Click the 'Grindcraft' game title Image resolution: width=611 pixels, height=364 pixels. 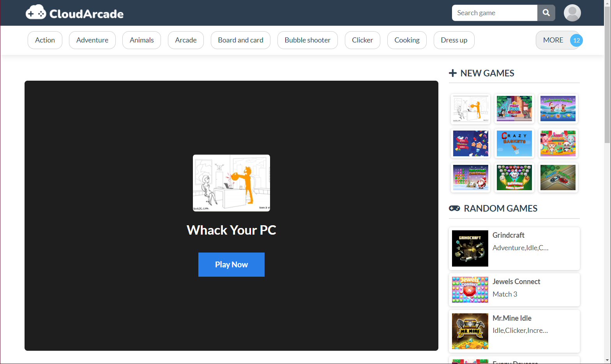pyautogui.click(x=509, y=235)
